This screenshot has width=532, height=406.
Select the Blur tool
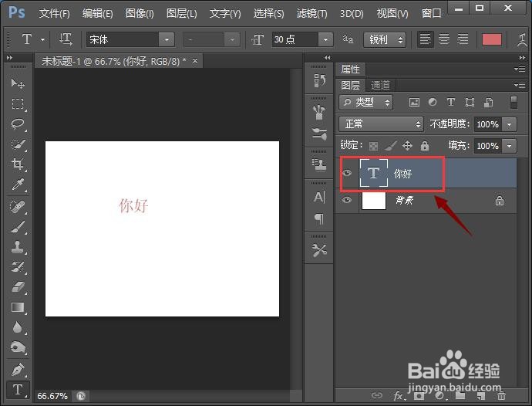18,327
